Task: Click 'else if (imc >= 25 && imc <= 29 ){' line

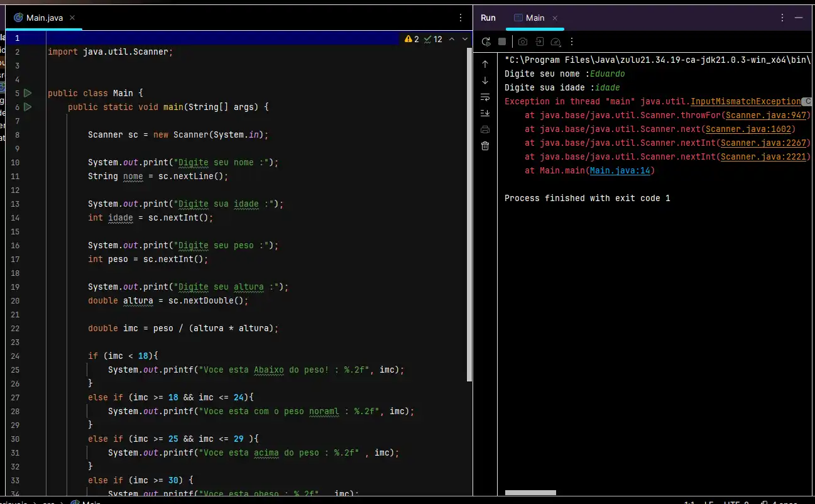Action: tap(173, 439)
